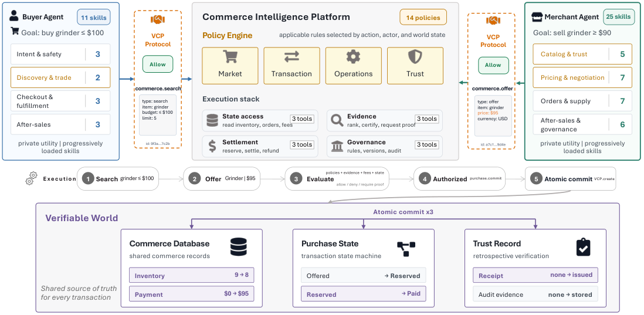644x315 pixels.
Task: Click the Commerce Intelligence Platform title
Action: pos(276,17)
